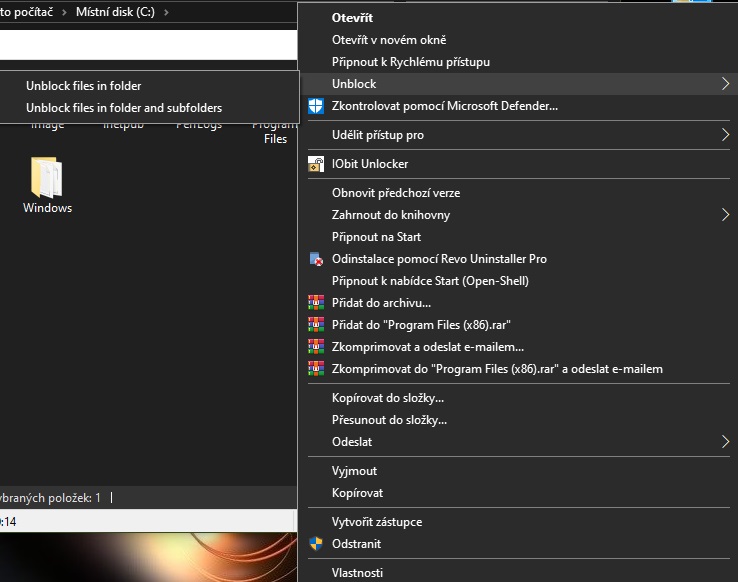Click the Microsoft Defender shield icon
The width and height of the screenshot is (738, 582).
tap(316, 106)
